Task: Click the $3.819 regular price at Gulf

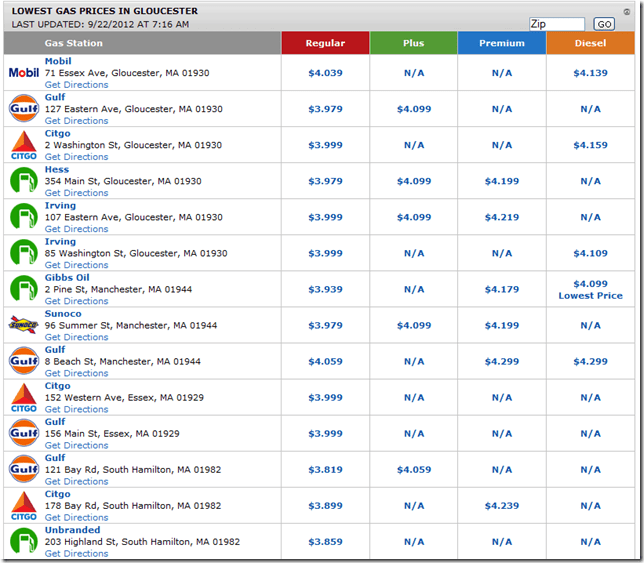Action: 325,469
